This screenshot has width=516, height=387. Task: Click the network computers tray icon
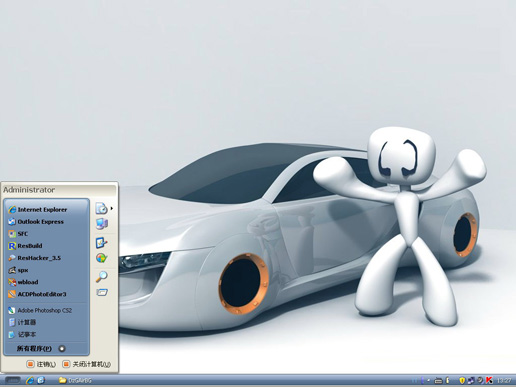471,380
